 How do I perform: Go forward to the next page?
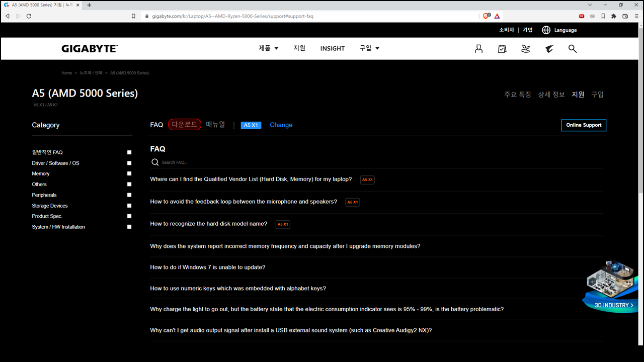[x=18, y=16]
